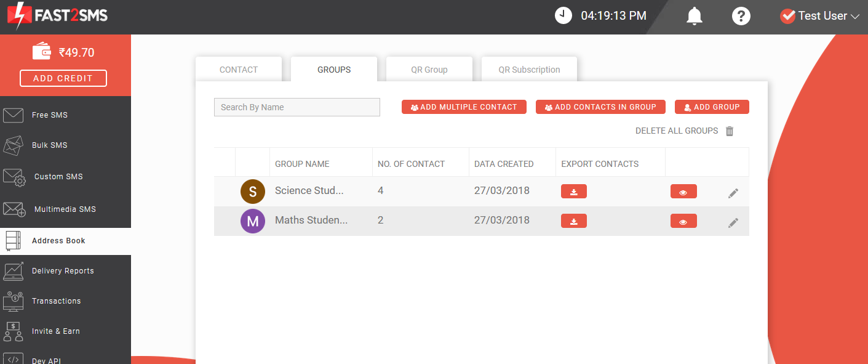Click DELETE ALL GROUPS link
Image resolution: width=868 pixels, height=364 pixels.
[677, 131]
